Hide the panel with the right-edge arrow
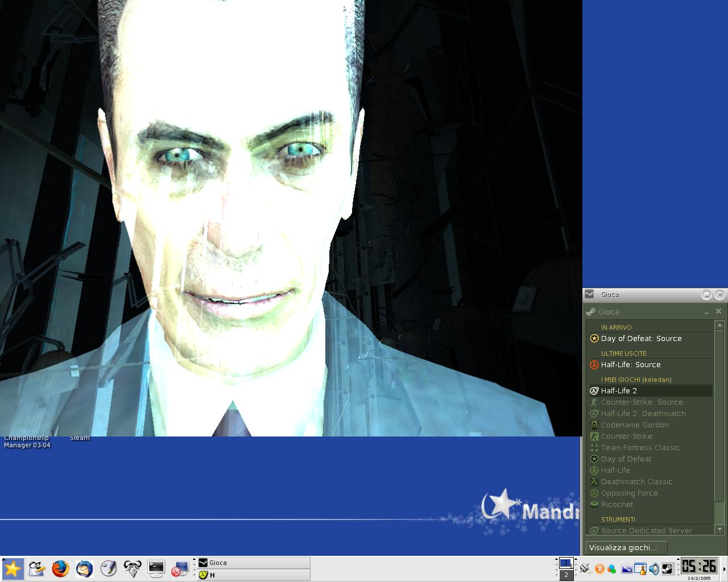 click(724, 568)
